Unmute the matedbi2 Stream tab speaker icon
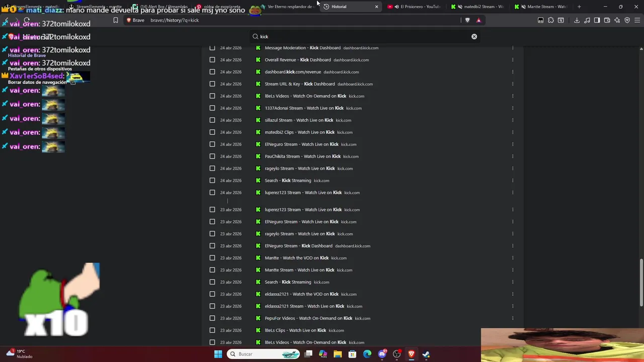 [460, 7]
